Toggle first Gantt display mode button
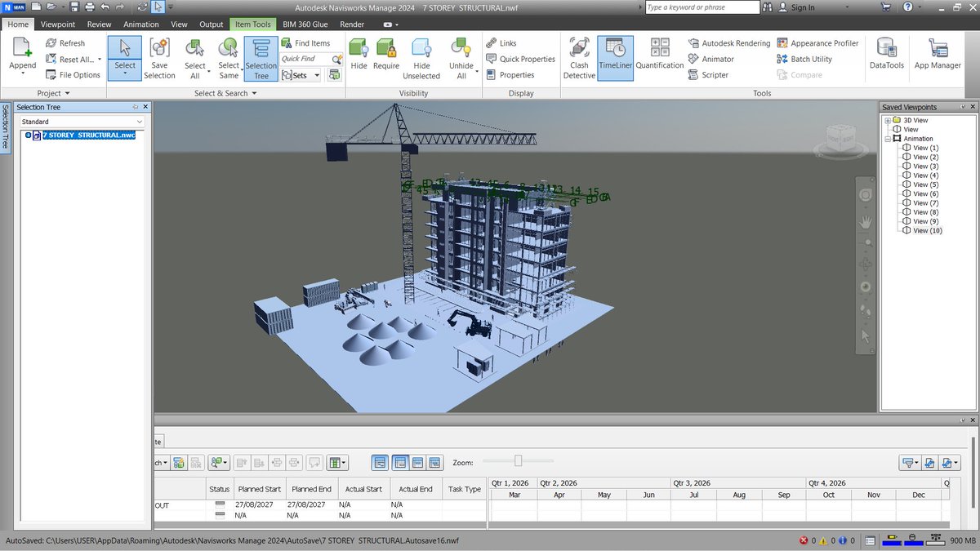 pos(380,463)
